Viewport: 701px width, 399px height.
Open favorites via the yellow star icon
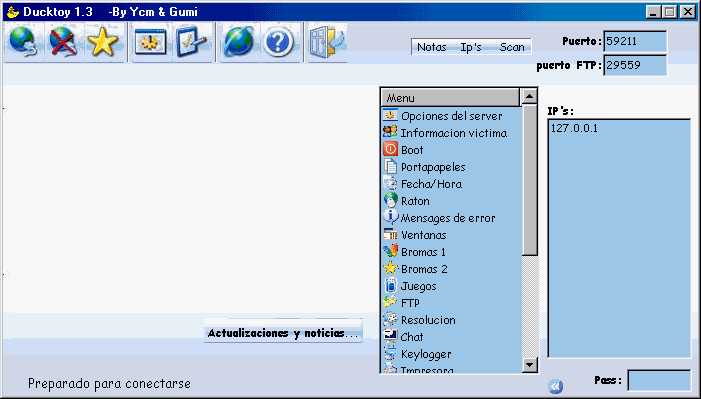pyautogui.click(x=103, y=42)
